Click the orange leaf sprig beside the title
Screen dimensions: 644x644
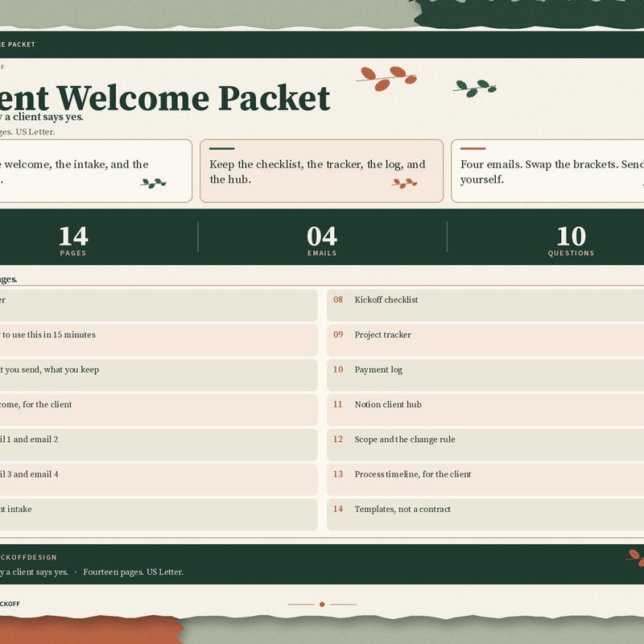(x=386, y=78)
